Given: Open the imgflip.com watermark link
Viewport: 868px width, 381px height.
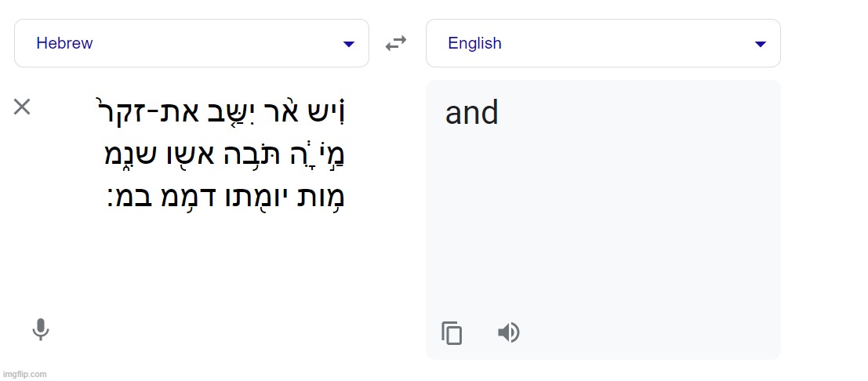Looking at the screenshot, I should coord(24,375).
